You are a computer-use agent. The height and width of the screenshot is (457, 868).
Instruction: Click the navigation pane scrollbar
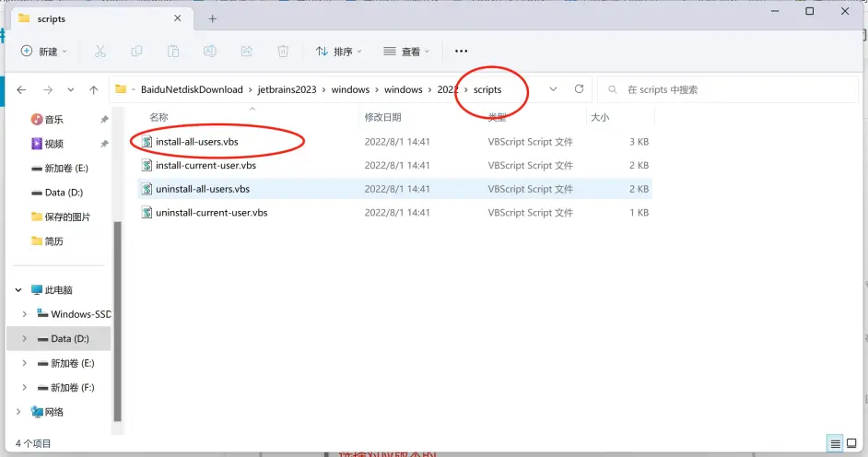pos(117,321)
